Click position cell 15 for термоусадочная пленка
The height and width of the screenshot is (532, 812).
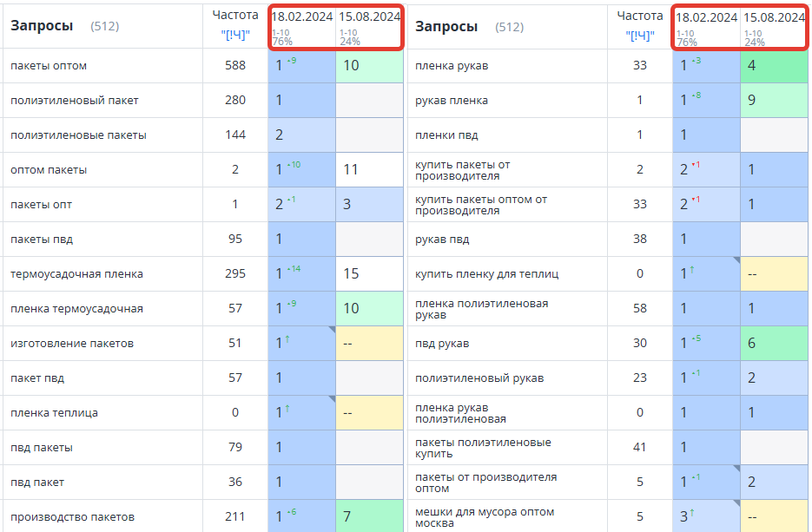click(x=369, y=274)
